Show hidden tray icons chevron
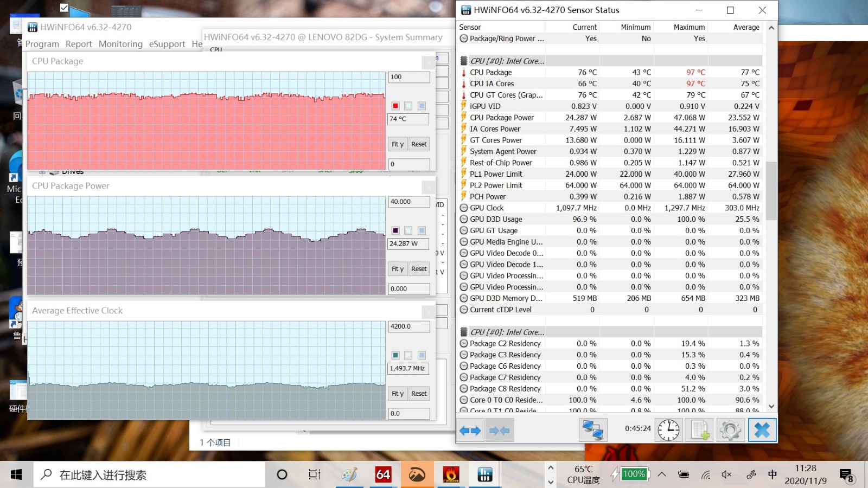The image size is (868, 488). coord(662,474)
